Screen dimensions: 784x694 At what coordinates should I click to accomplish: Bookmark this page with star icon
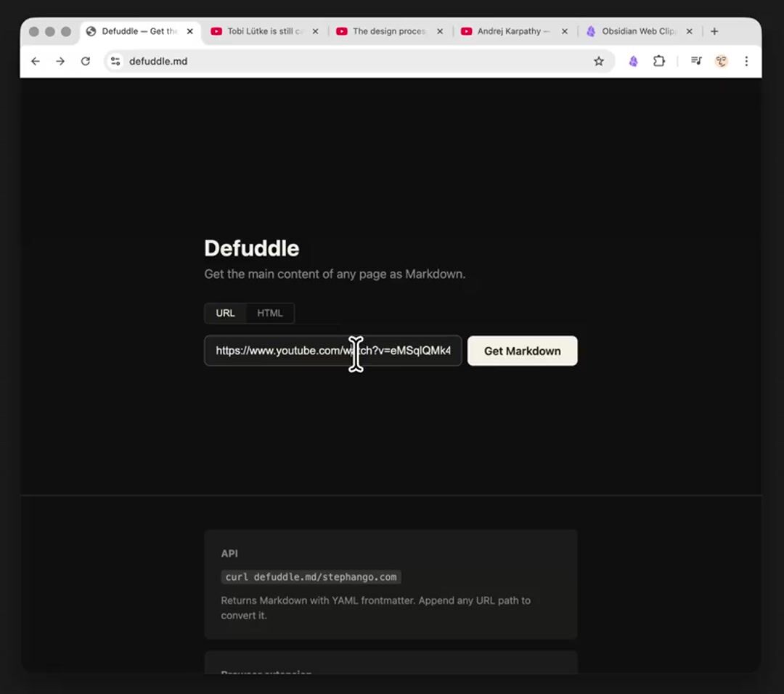coord(598,61)
